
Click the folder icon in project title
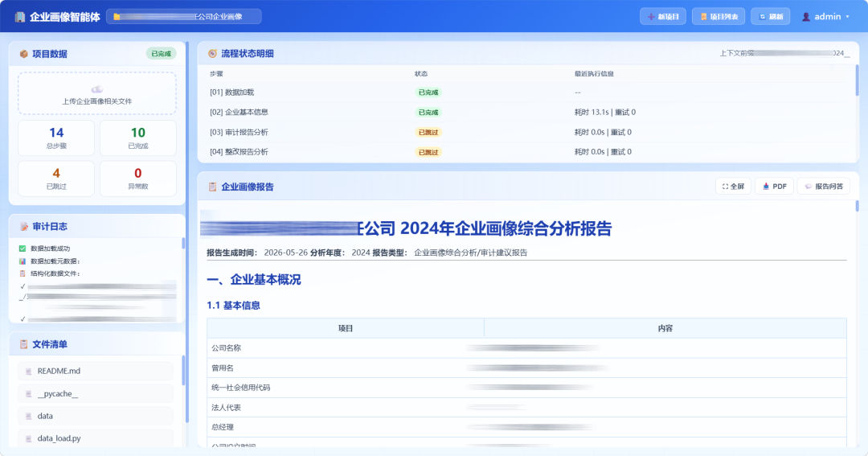[117, 17]
